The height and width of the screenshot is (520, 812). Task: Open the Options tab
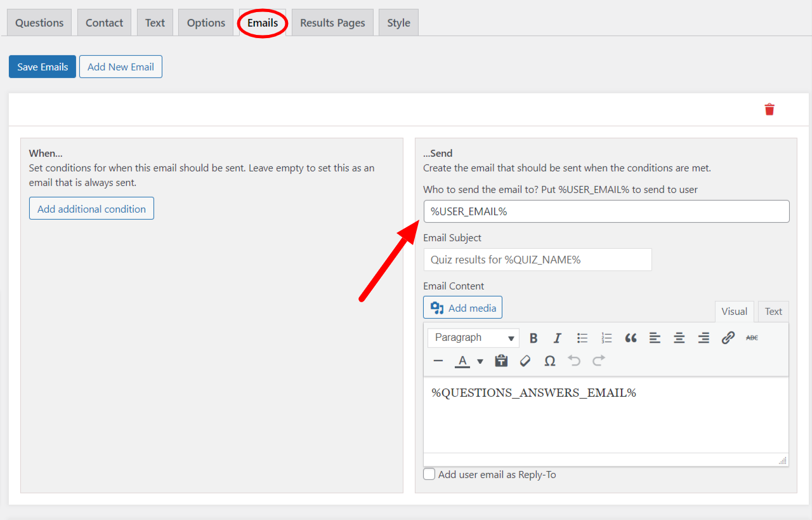(x=206, y=22)
